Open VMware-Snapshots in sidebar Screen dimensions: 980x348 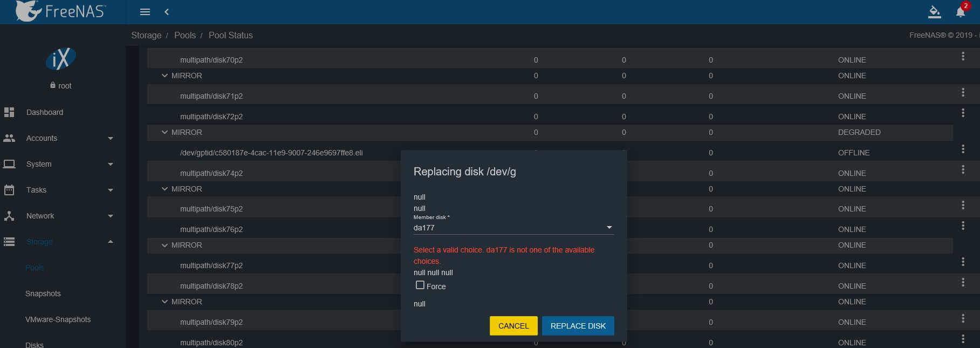coord(58,319)
